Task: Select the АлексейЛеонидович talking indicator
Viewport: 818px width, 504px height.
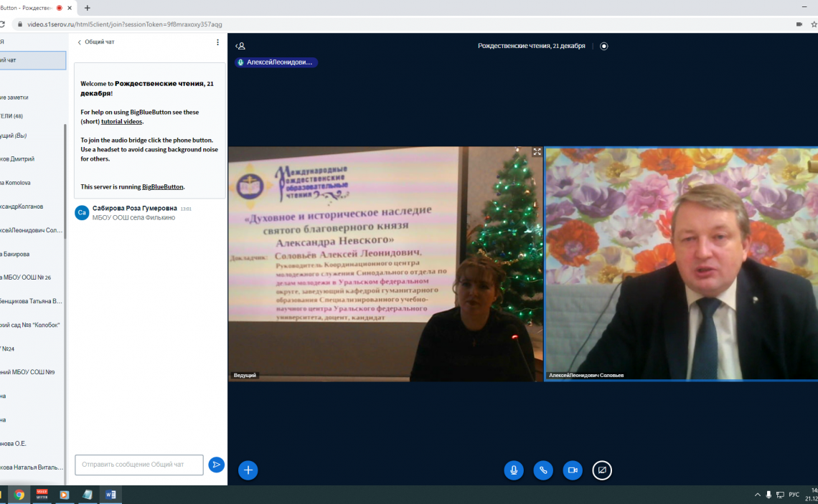Action: tap(276, 62)
